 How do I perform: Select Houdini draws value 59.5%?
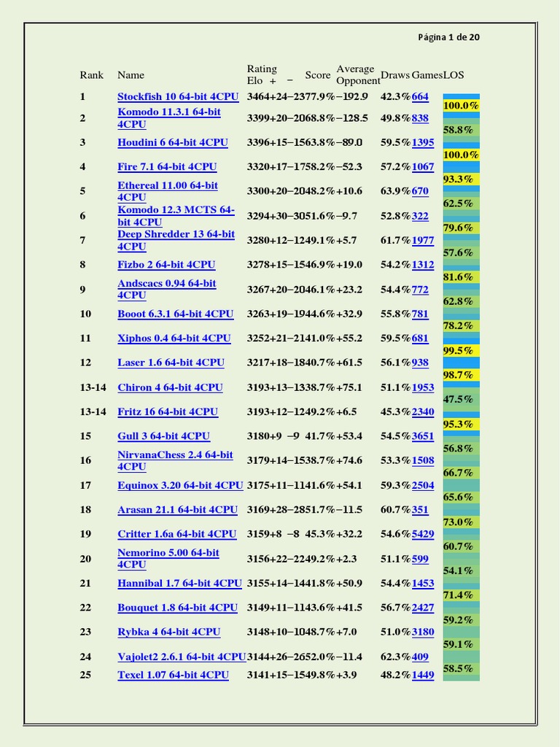click(x=395, y=142)
